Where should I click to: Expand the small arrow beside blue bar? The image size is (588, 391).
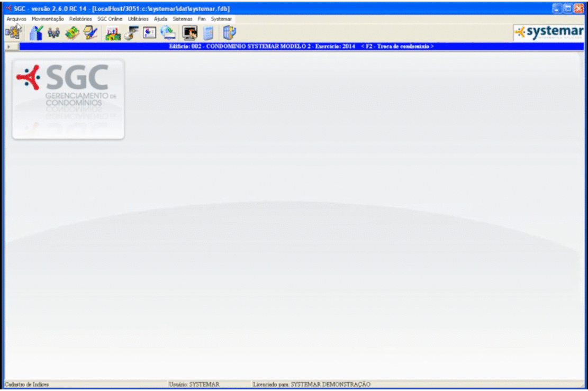(x=10, y=47)
